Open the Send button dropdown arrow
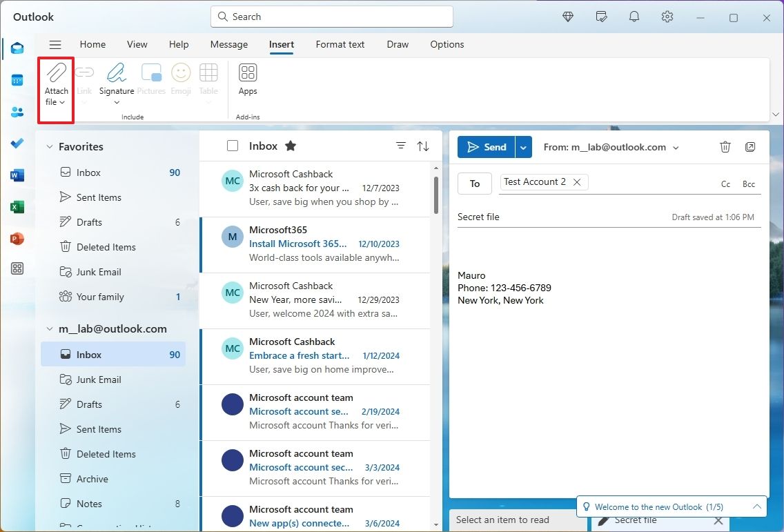 523,146
